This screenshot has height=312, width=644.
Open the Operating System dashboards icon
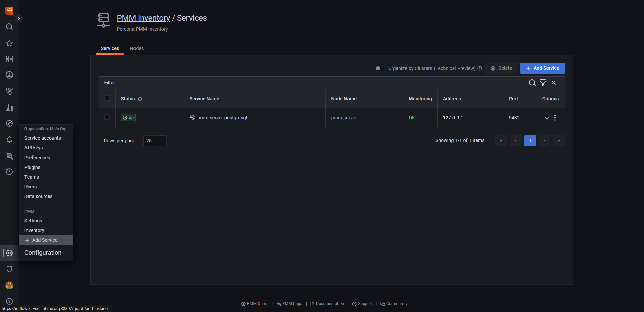tap(9, 75)
